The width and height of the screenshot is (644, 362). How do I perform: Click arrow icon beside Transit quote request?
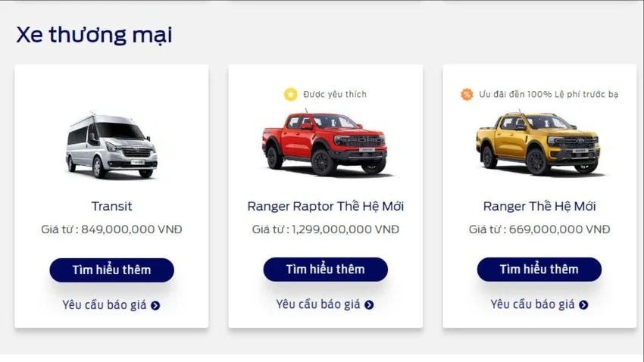coord(155,305)
